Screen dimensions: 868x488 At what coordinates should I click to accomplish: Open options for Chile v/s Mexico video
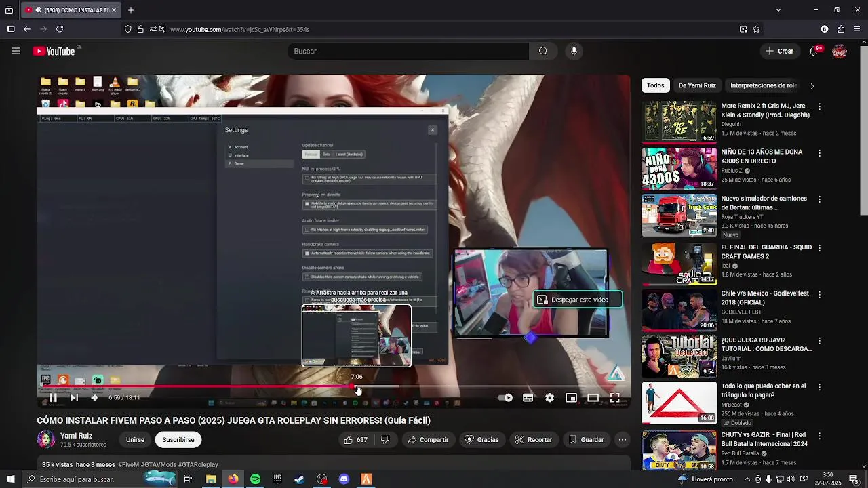pos(819,294)
